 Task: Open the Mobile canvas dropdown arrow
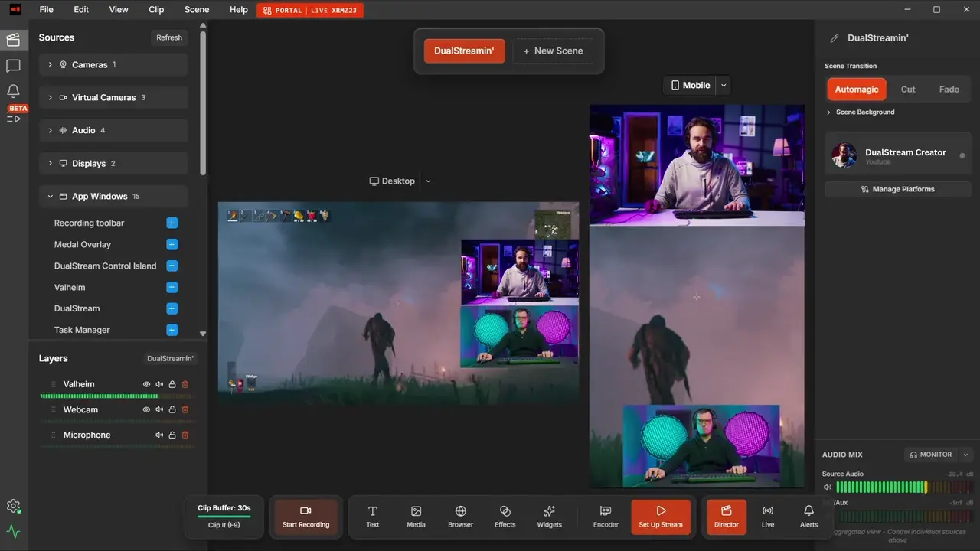tap(724, 85)
